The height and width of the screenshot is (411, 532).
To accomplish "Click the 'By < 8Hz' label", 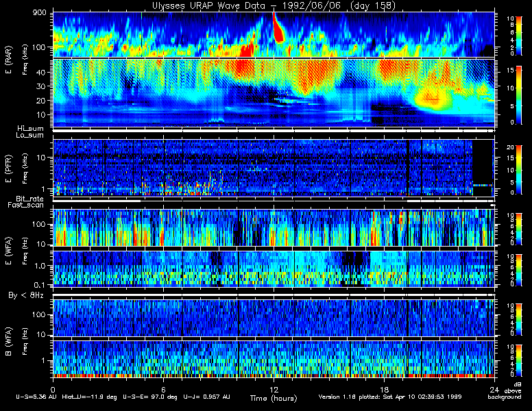I will click(26, 295).
